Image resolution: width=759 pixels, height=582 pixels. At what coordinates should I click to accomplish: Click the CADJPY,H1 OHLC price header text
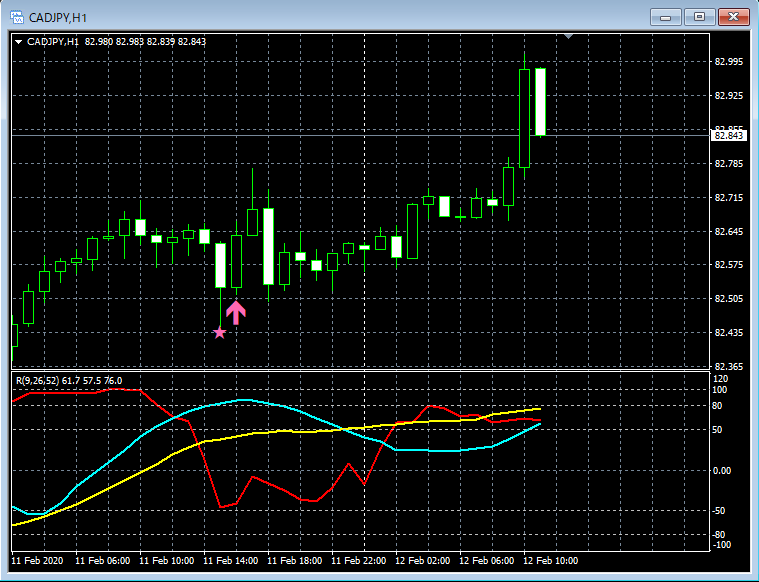pos(117,42)
